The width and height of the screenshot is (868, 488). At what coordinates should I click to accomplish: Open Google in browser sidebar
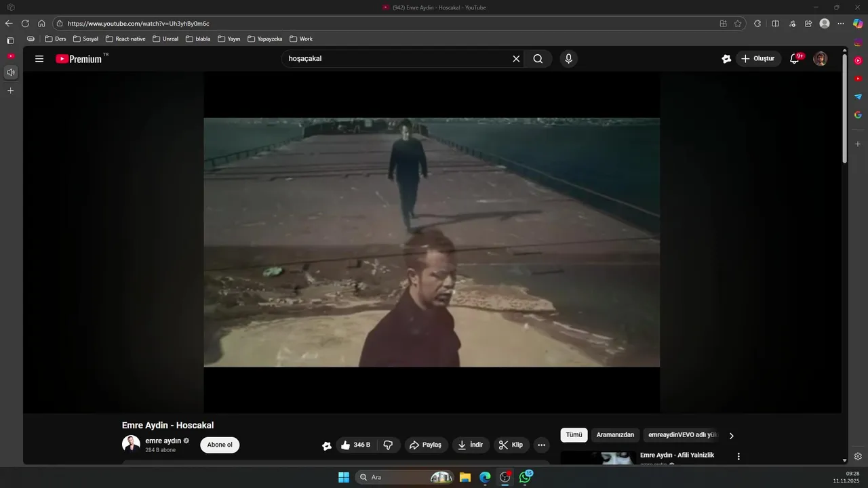tap(858, 115)
